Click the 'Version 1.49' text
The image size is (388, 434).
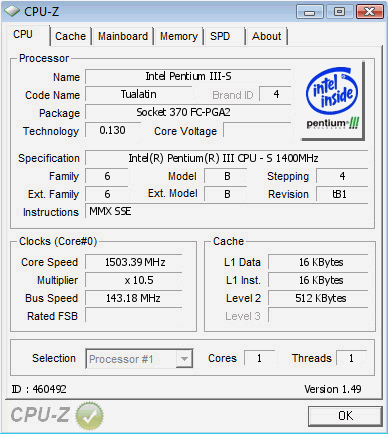pyautogui.click(x=333, y=389)
